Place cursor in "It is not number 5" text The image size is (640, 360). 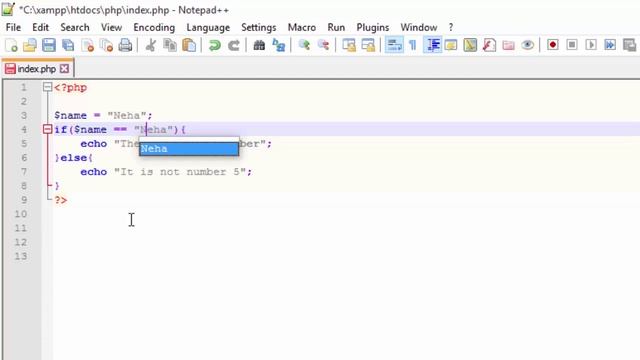(x=180, y=172)
